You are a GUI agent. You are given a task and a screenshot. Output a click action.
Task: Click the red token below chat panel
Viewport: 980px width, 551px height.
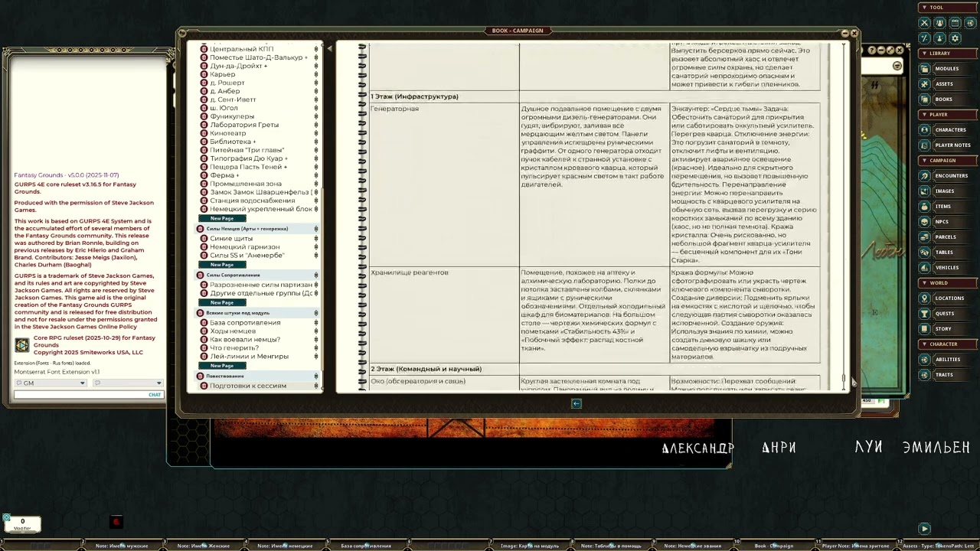(116, 522)
